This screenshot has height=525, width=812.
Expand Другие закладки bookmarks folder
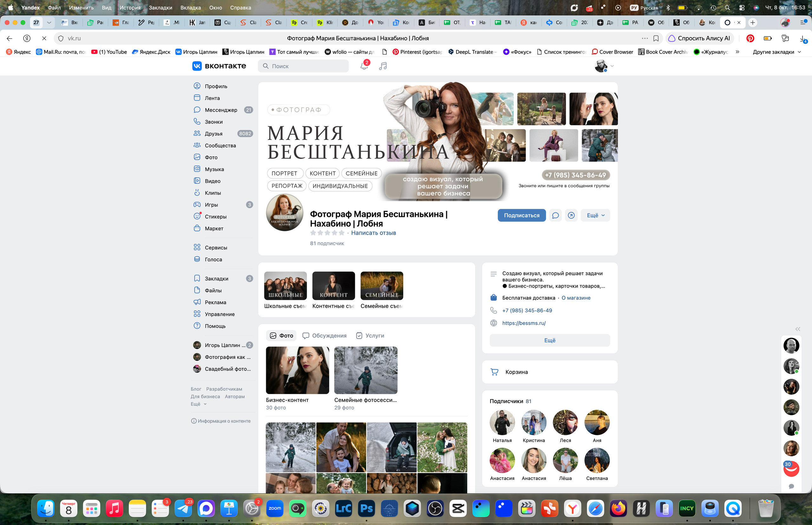777,52
